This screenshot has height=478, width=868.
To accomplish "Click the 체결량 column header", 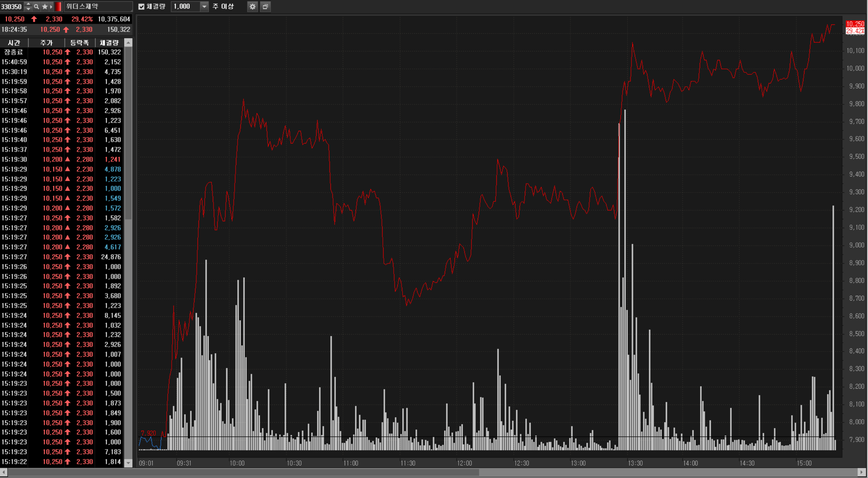I will (x=109, y=43).
